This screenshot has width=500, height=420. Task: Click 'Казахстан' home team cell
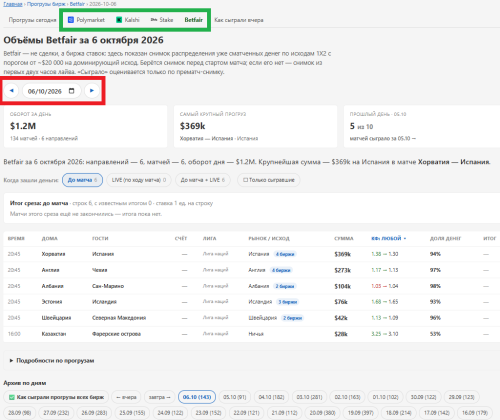54,334
